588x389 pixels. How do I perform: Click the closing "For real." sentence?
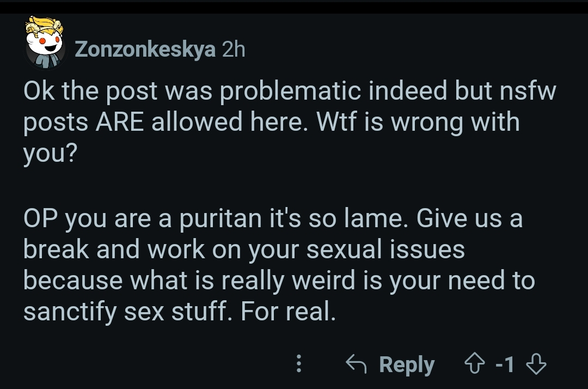[x=287, y=311]
